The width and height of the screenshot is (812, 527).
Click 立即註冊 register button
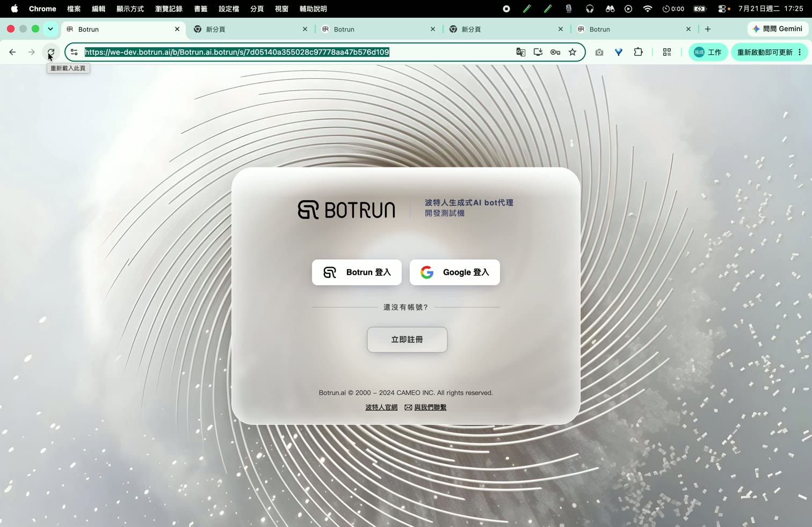click(x=407, y=340)
